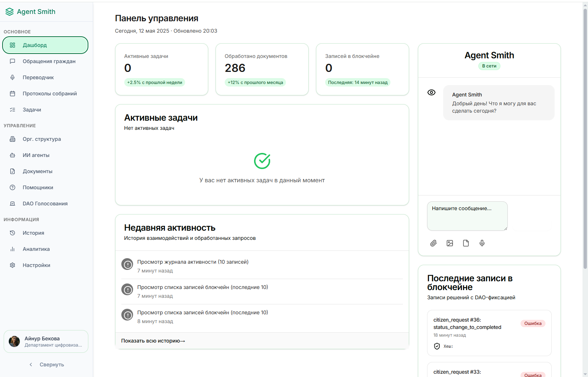Screen dimensions: 588x377
Task: Toggle the eye icon in chat panel
Action: [431, 92]
